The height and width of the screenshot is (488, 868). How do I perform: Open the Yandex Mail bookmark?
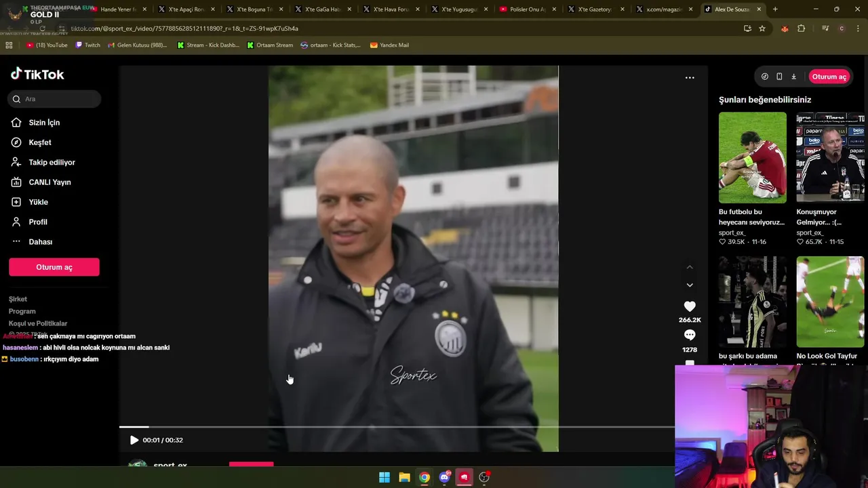[389, 45]
